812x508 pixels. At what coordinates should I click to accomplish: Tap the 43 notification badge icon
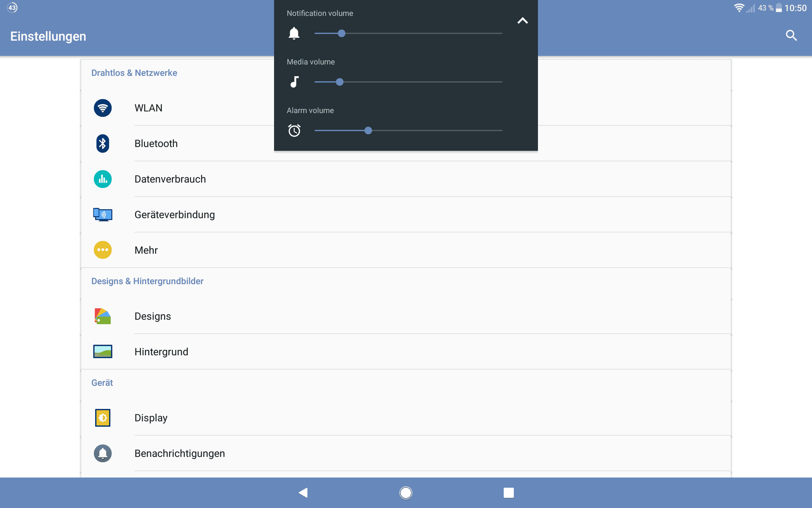12,8
